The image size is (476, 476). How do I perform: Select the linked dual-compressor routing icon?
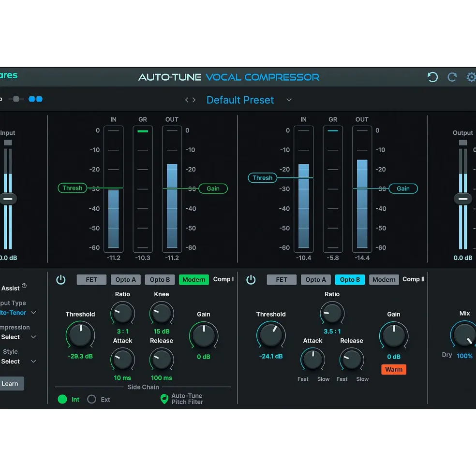tap(36, 99)
